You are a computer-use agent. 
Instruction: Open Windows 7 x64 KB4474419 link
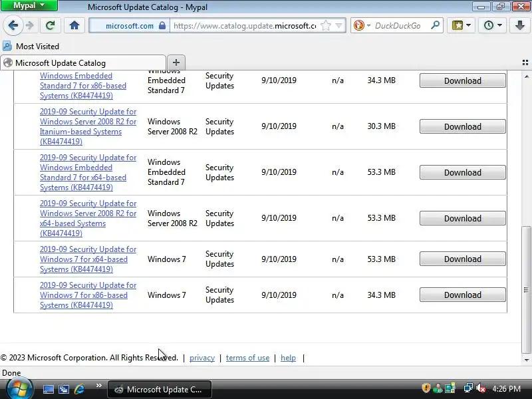[x=88, y=259]
